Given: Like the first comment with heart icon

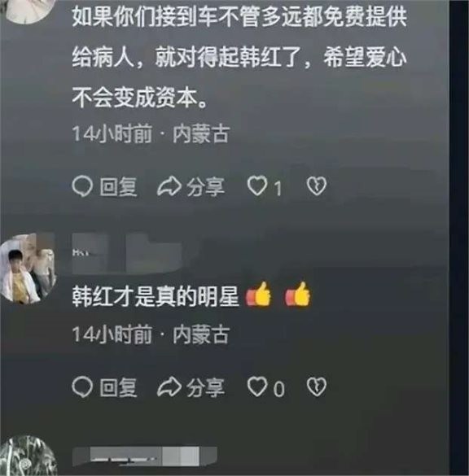Looking at the screenshot, I should [257, 186].
